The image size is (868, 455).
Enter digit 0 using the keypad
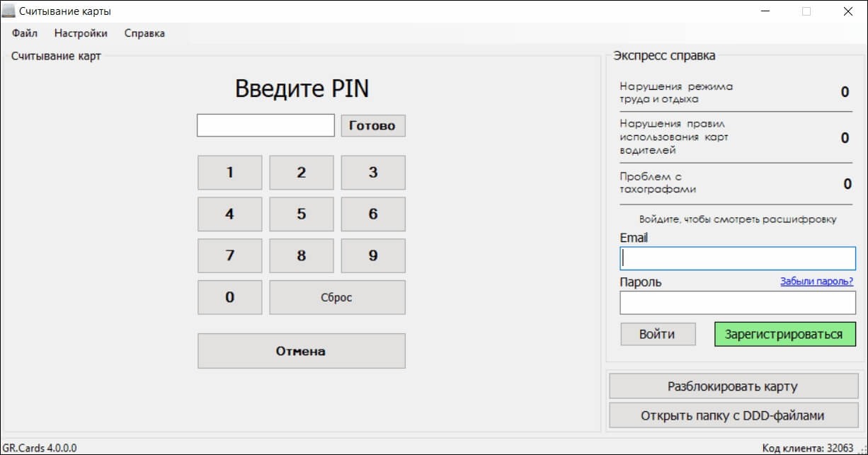[x=229, y=297]
